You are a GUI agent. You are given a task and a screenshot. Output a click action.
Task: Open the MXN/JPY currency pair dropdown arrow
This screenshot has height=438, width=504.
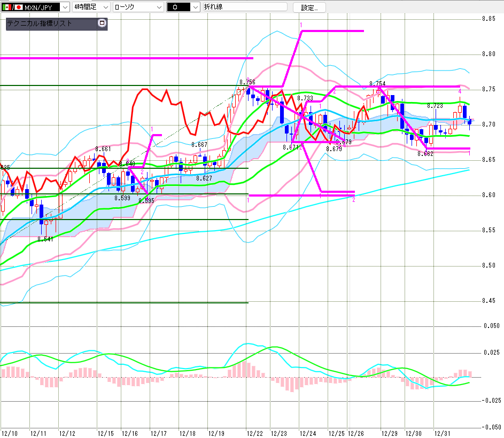(x=65, y=7)
